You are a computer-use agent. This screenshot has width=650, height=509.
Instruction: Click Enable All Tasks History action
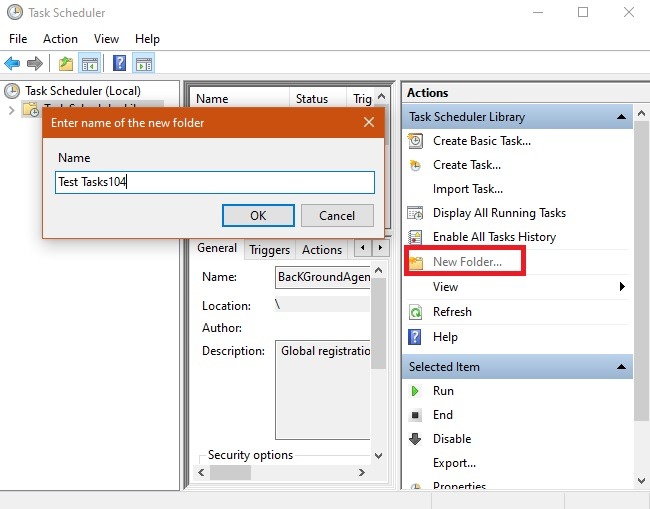click(494, 237)
